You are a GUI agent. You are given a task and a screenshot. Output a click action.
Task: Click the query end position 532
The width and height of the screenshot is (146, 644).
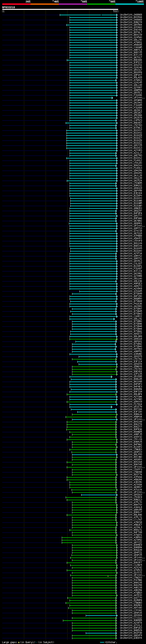pos(115,11)
